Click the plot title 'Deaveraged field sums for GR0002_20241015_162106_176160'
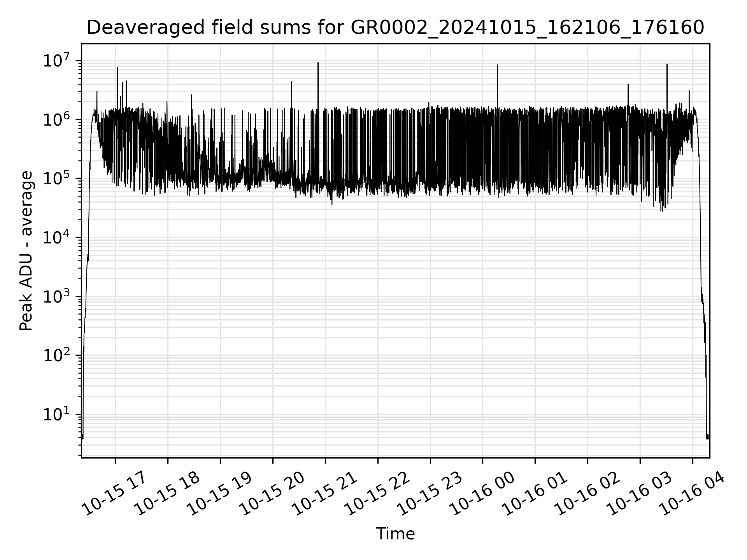This screenshot has width=747, height=560. tap(395, 28)
